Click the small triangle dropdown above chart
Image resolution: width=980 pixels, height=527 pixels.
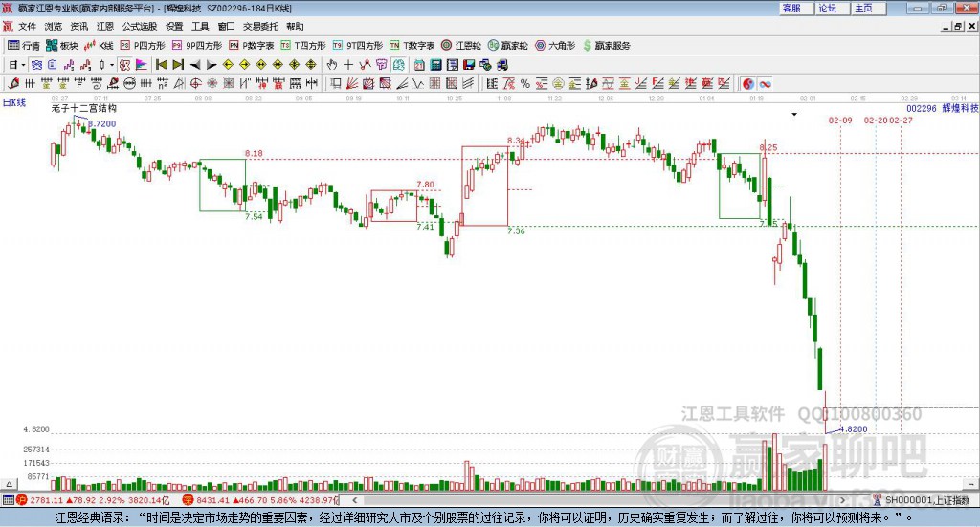[x=794, y=114]
